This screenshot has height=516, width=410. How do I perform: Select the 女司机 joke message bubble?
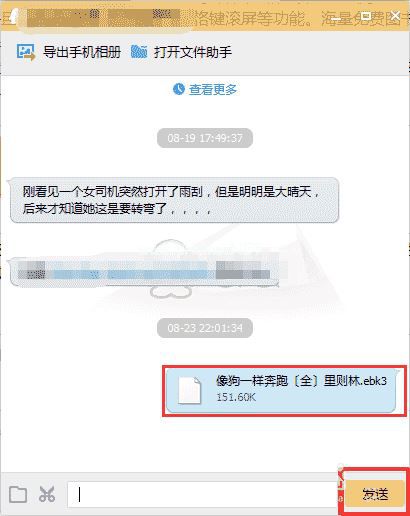click(175, 200)
